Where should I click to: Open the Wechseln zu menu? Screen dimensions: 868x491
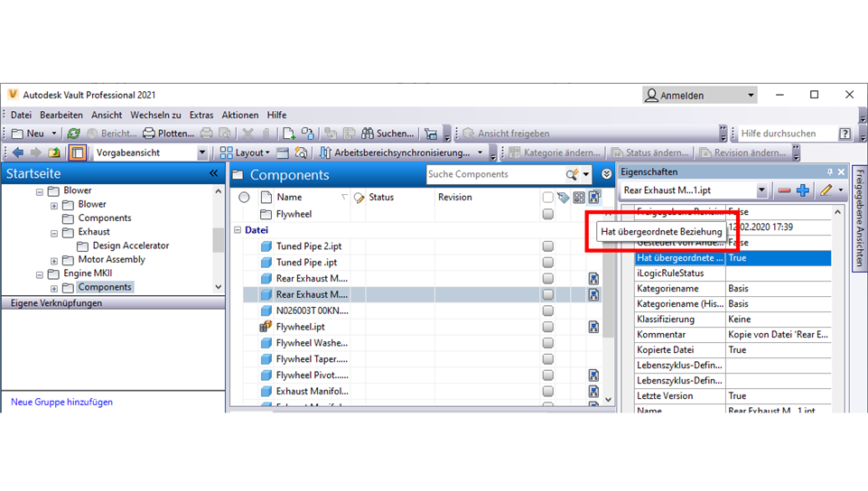tap(155, 115)
